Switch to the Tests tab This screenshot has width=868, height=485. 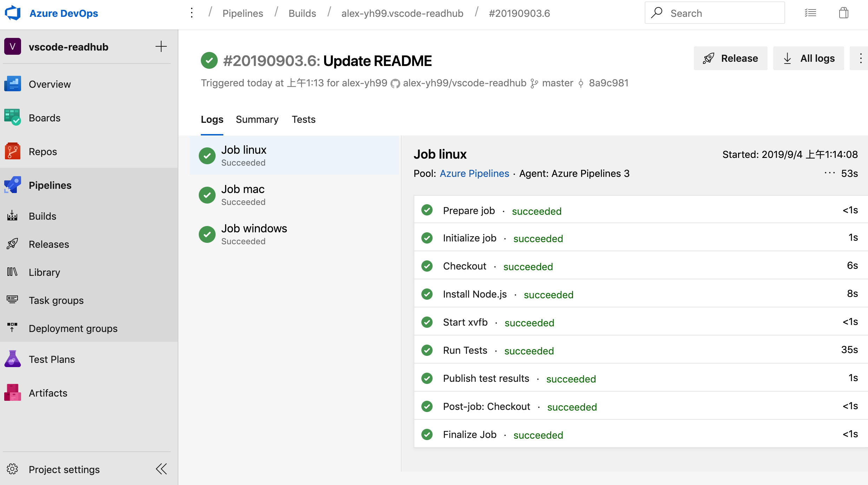[x=303, y=119]
